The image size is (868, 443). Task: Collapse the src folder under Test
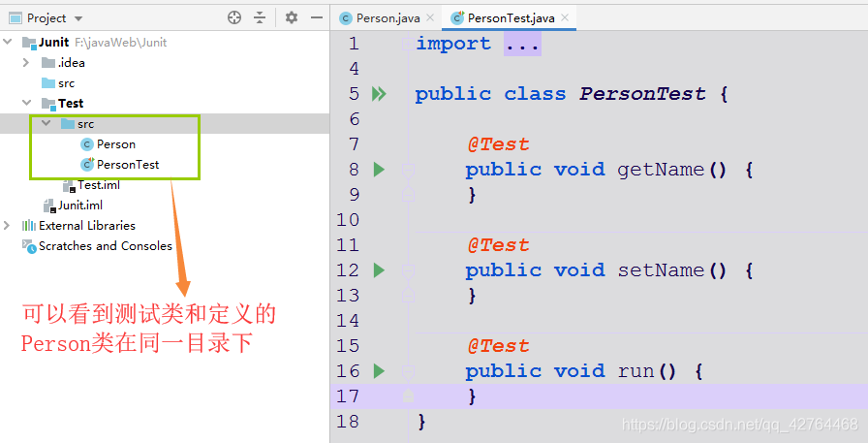tap(46, 123)
